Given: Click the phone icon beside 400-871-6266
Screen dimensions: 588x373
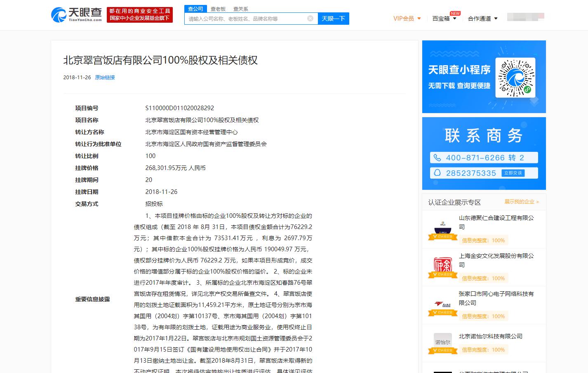Looking at the screenshot, I should click(x=438, y=157).
